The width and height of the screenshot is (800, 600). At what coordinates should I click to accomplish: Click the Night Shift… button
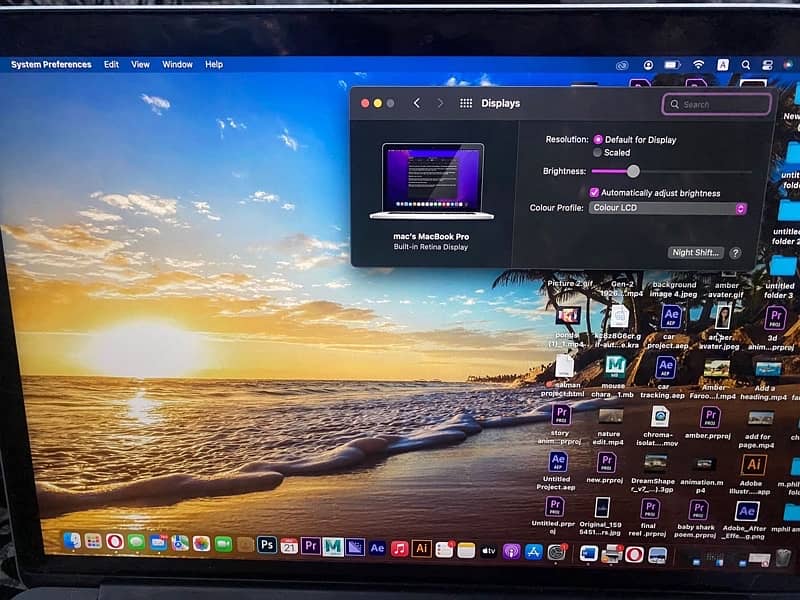pyautogui.click(x=695, y=253)
